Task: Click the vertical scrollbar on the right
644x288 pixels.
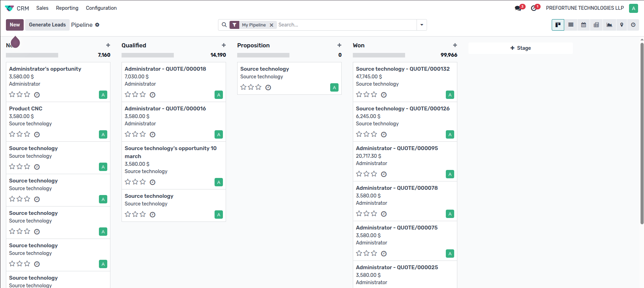Action: (x=642, y=134)
